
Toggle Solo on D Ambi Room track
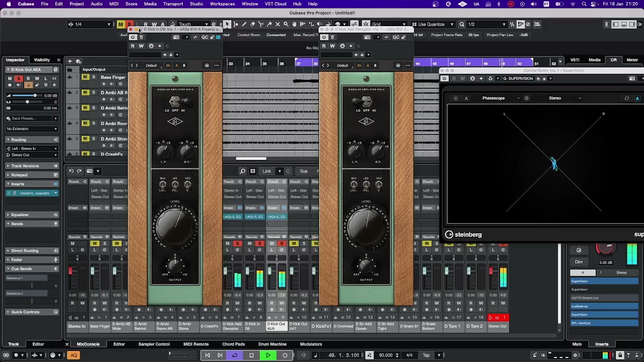click(x=94, y=123)
